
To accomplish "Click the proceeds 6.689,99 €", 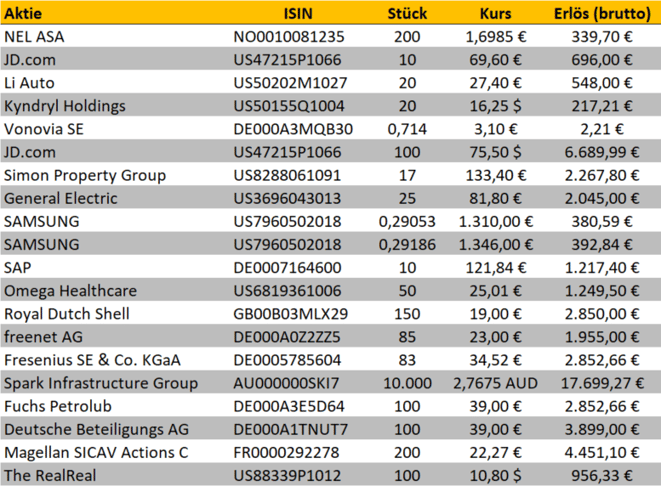I will (602, 152).
